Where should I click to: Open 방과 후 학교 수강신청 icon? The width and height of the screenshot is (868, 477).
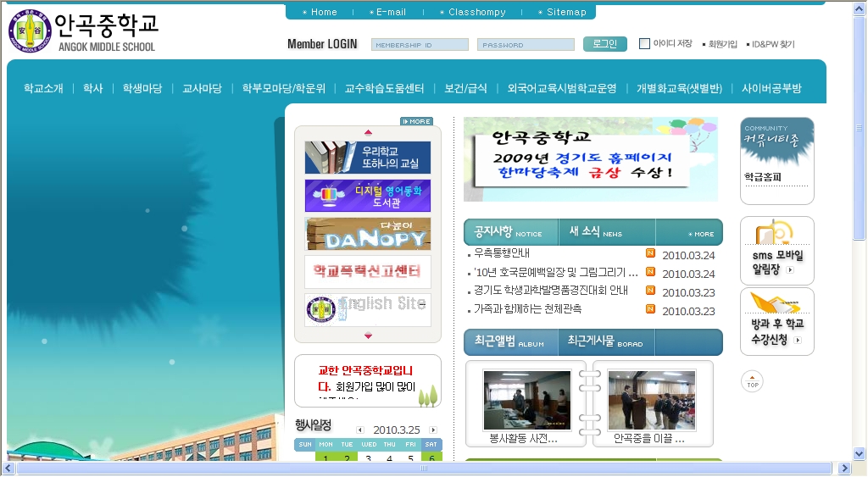pyautogui.click(x=776, y=321)
